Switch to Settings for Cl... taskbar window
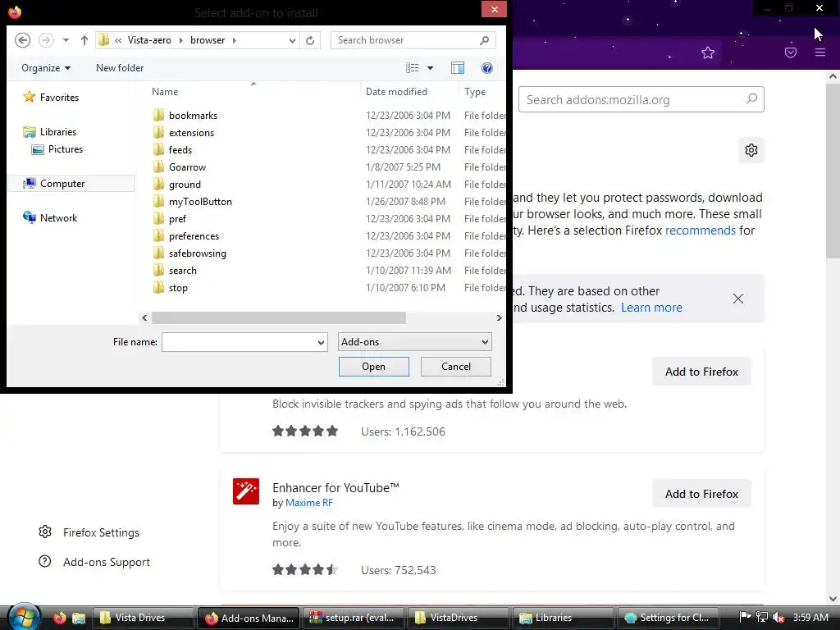 (x=668, y=618)
